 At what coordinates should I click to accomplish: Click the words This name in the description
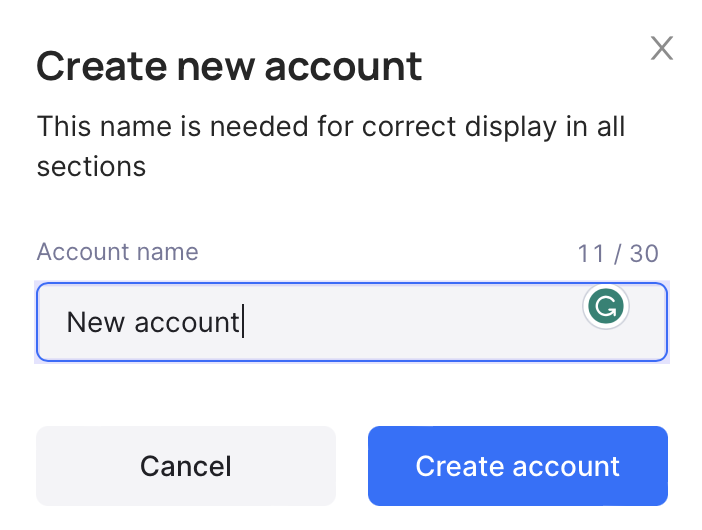click(x=104, y=126)
